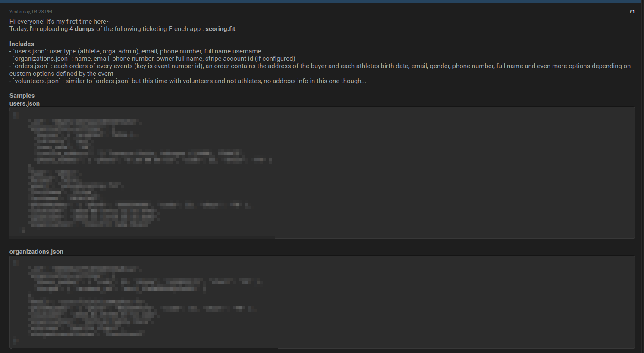Click the "Hi everyone! It's my first time here~" line

point(60,22)
